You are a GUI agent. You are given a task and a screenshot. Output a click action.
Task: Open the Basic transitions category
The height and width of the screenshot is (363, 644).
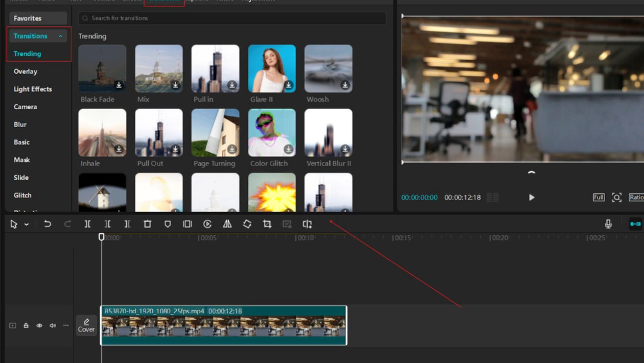tap(22, 142)
